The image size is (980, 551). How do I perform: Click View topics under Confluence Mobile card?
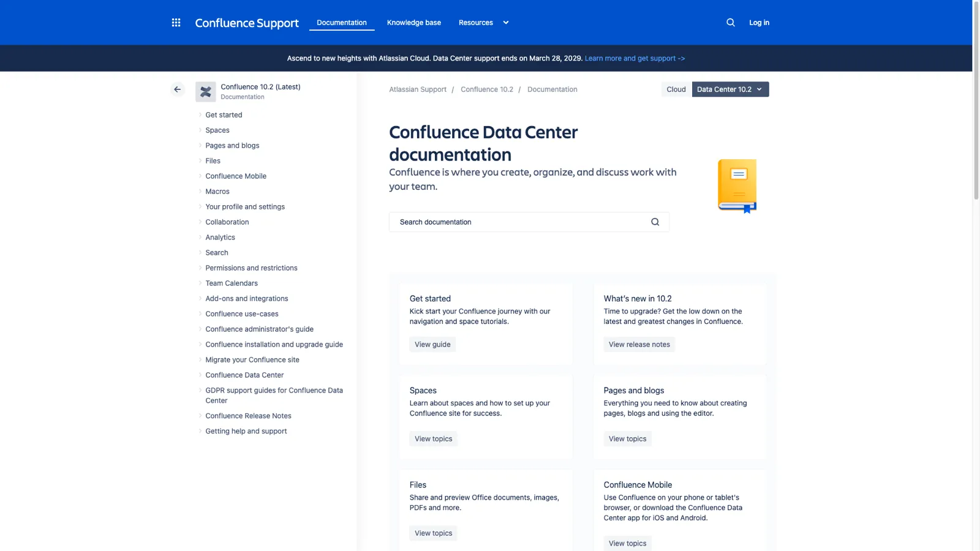[x=627, y=544]
